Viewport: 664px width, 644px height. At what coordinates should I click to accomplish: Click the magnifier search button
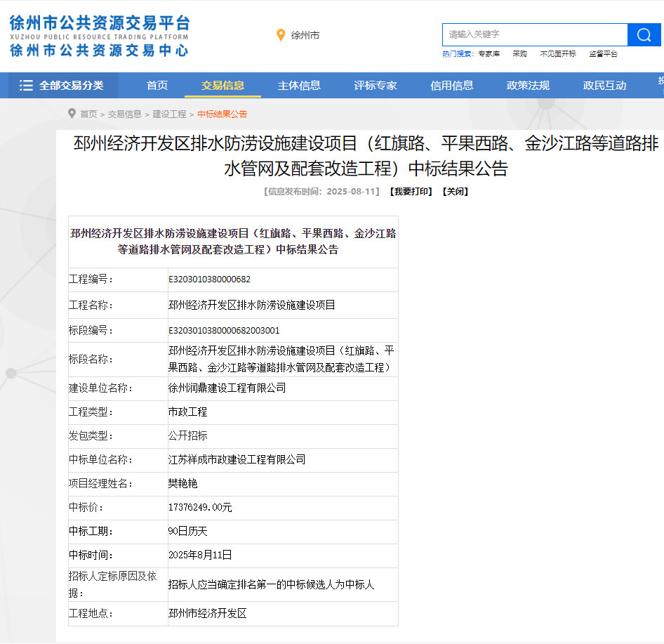point(644,34)
